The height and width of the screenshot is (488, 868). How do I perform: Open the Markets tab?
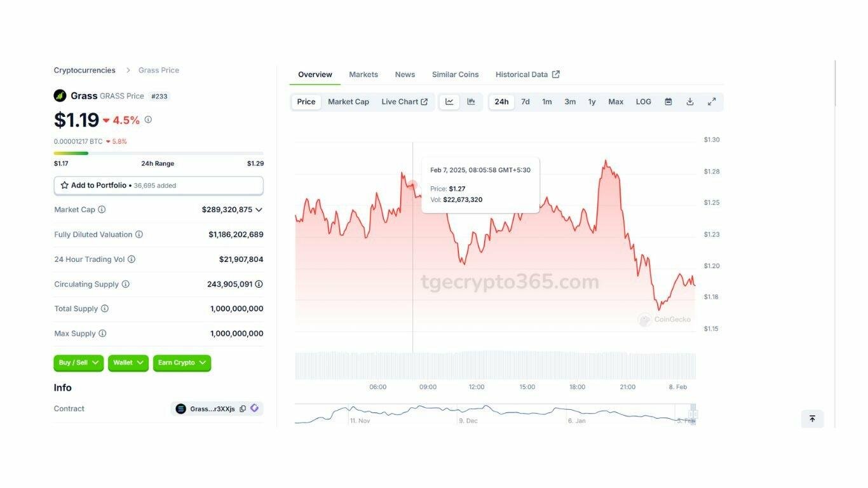click(x=363, y=74)
